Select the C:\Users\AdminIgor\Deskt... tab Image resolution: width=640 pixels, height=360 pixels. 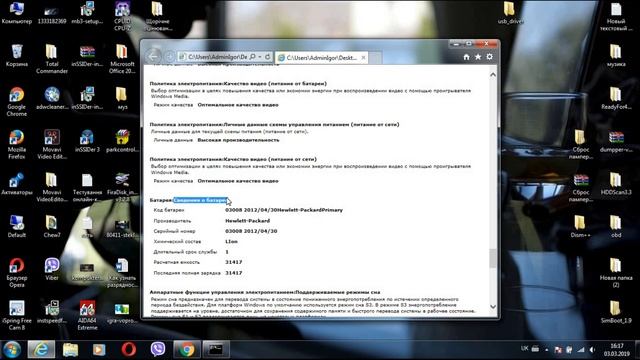coord(321,58)
